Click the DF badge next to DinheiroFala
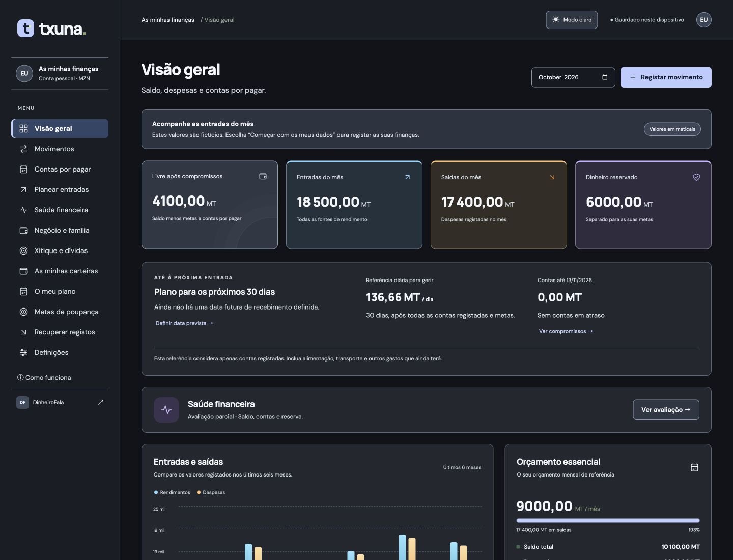 point(22,402)
